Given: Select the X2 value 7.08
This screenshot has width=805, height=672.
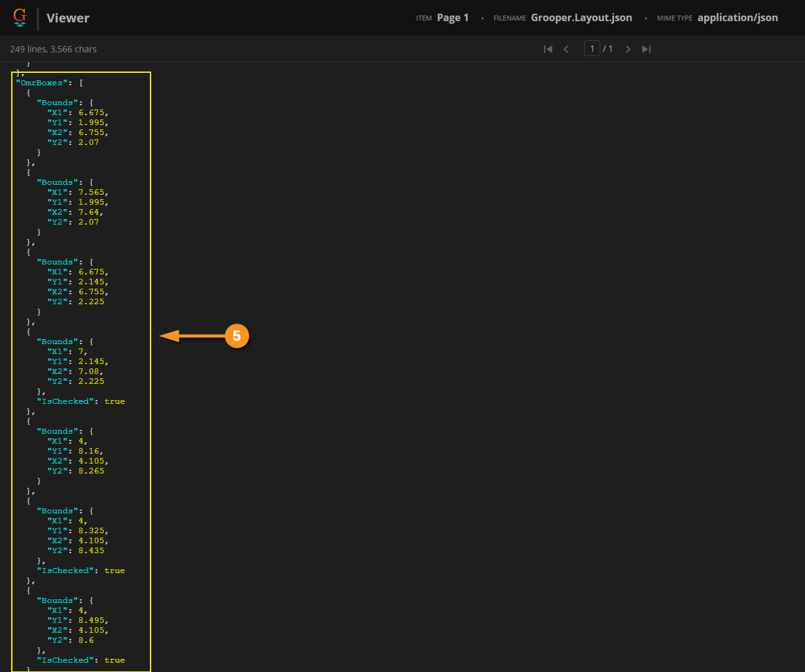Looking at the screenshot, I should [x=89, y=371].
